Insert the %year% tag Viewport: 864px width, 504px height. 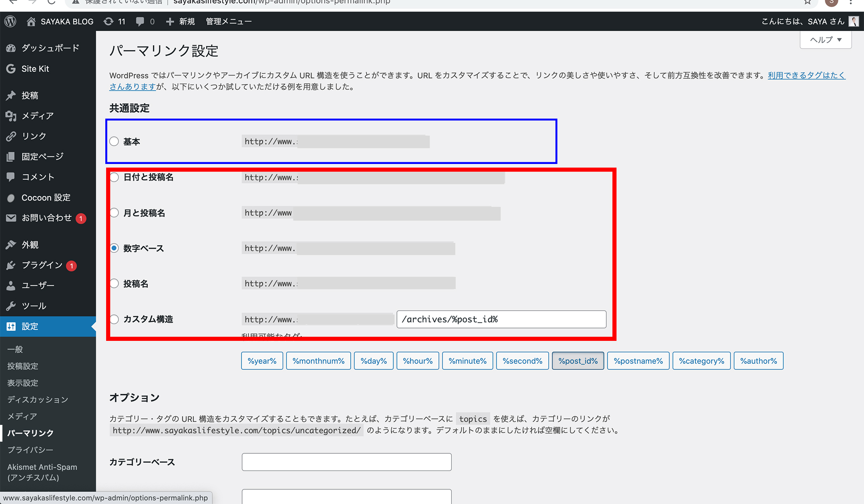tap(262, 361)
